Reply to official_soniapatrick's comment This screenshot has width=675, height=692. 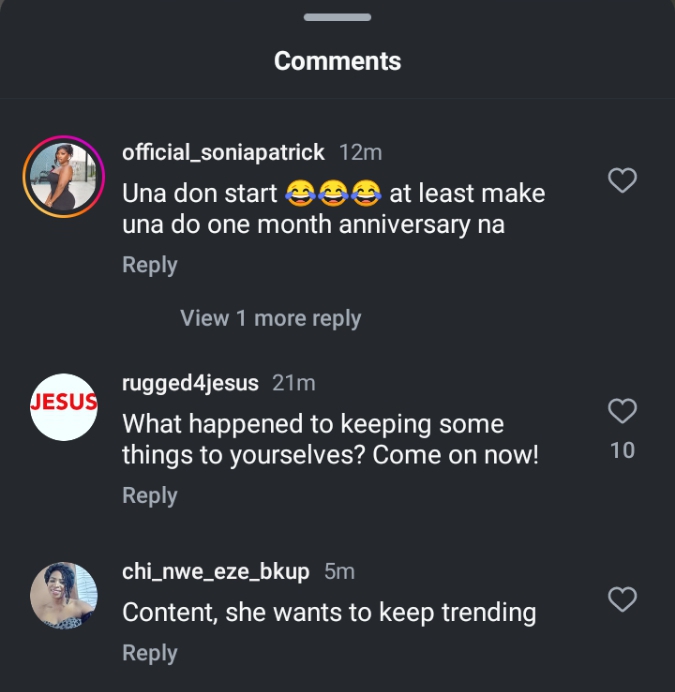149,265
